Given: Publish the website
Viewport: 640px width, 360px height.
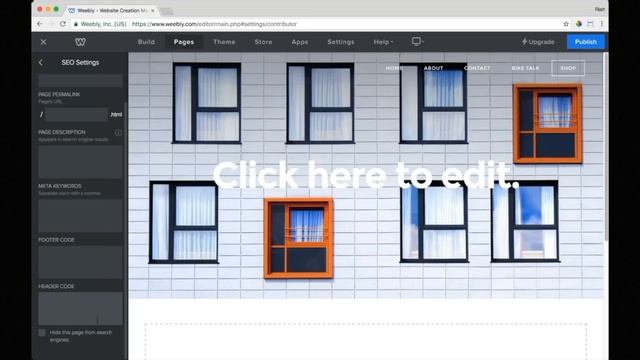Looking at the screenshot, I should (x=586, y=42).
